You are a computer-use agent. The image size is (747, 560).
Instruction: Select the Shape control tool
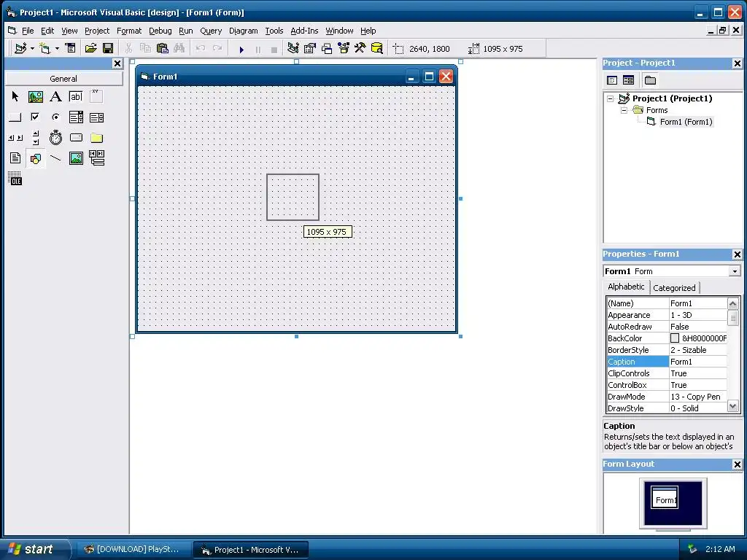tap(36, 158)
